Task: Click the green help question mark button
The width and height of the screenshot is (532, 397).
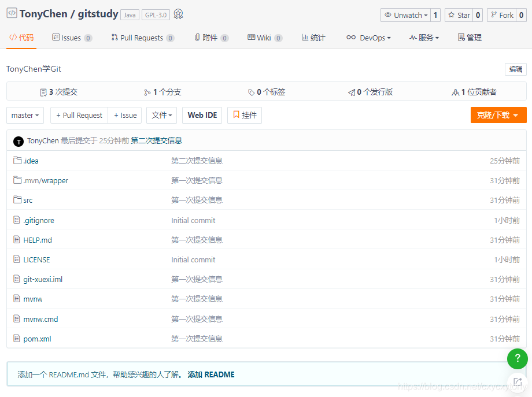Action: click(x=518, y=359)
